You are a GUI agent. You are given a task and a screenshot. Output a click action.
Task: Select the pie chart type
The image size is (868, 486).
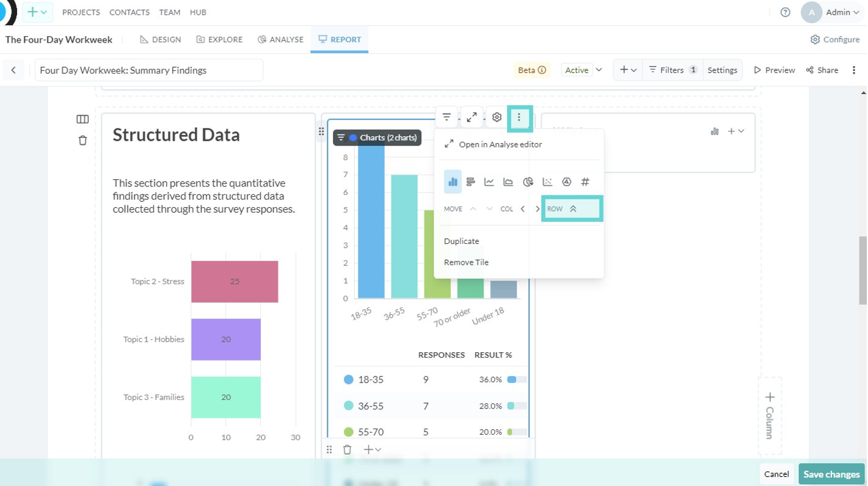[528, 182]
